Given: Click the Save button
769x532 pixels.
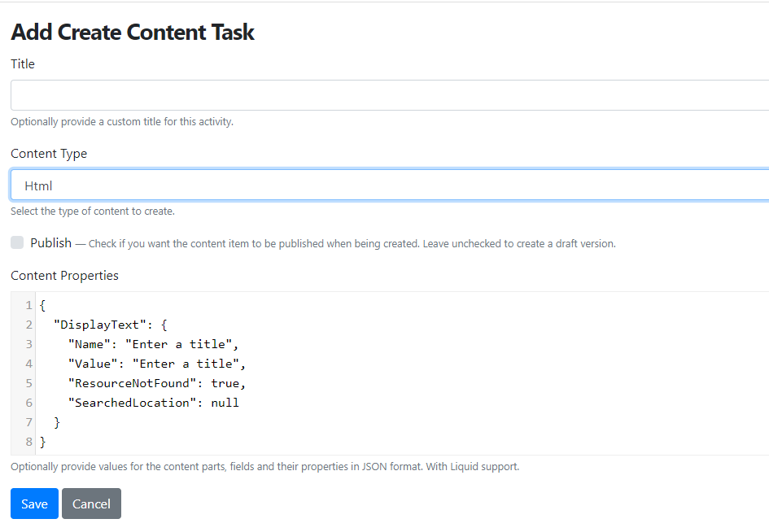Looking at the screenshot, I should coord(33,504).
